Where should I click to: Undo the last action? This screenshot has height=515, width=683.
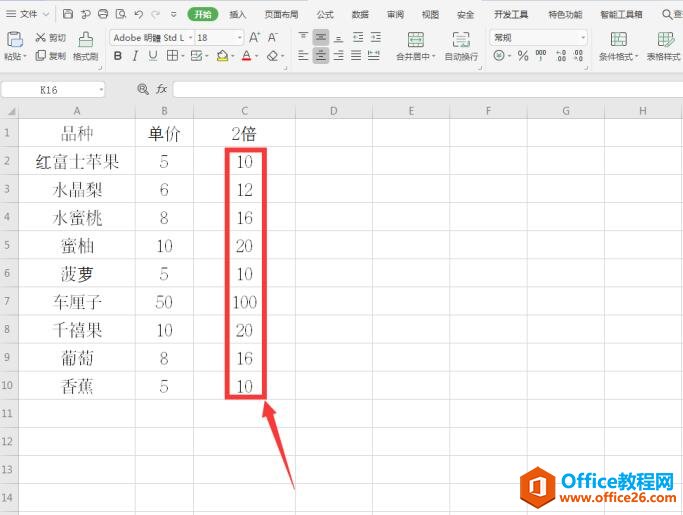[139, 14]
